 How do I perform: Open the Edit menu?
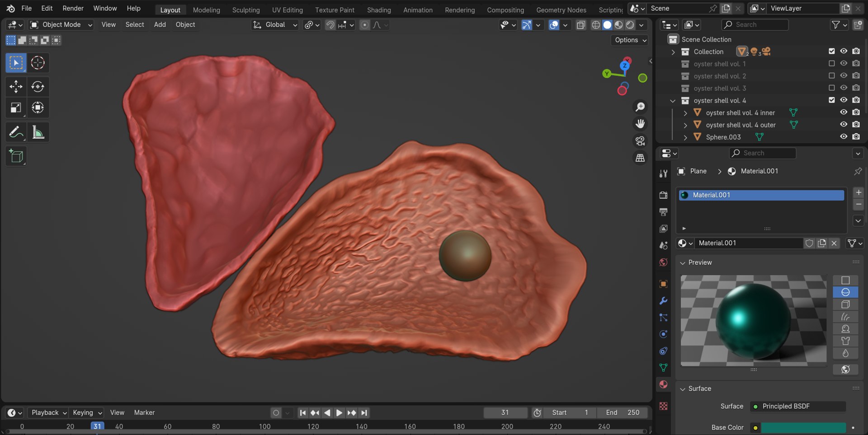coord(47,8)
